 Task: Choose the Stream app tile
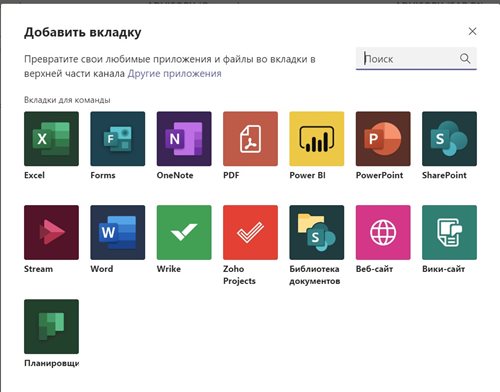point(51,232)
